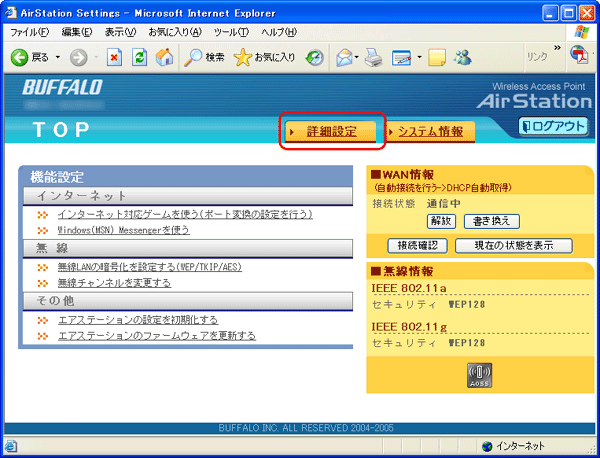
Task: Click the IE page icon in title bar
Action: [11, 13]
